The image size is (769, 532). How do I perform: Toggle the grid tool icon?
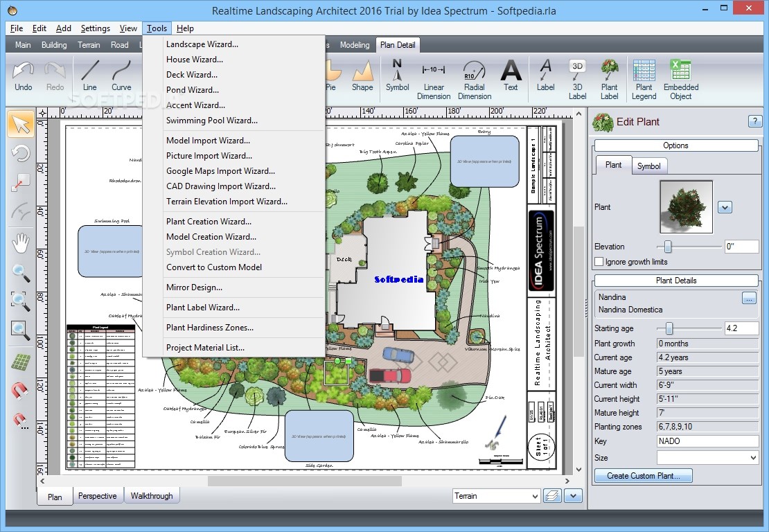coord(21,362)
